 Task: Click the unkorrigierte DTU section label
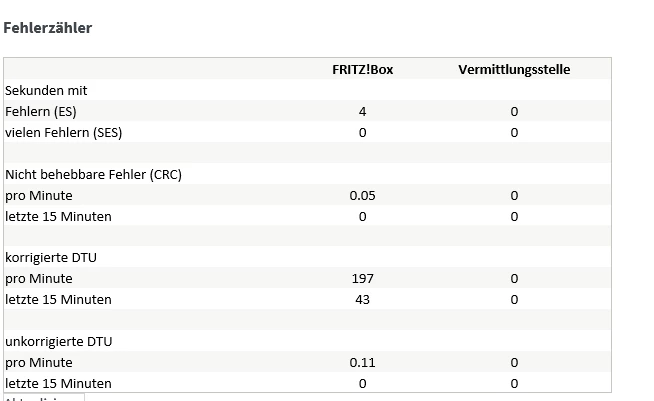click(x=58, y=342)
